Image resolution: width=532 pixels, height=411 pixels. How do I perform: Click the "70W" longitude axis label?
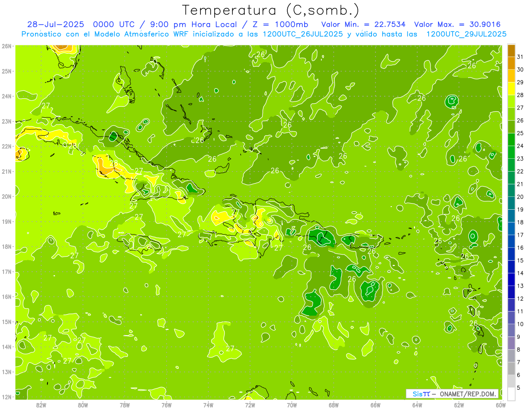click(292, 405)
